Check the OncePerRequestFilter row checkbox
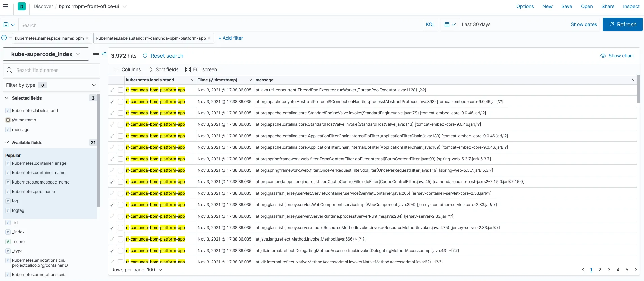644x281 pixels. 120,170
